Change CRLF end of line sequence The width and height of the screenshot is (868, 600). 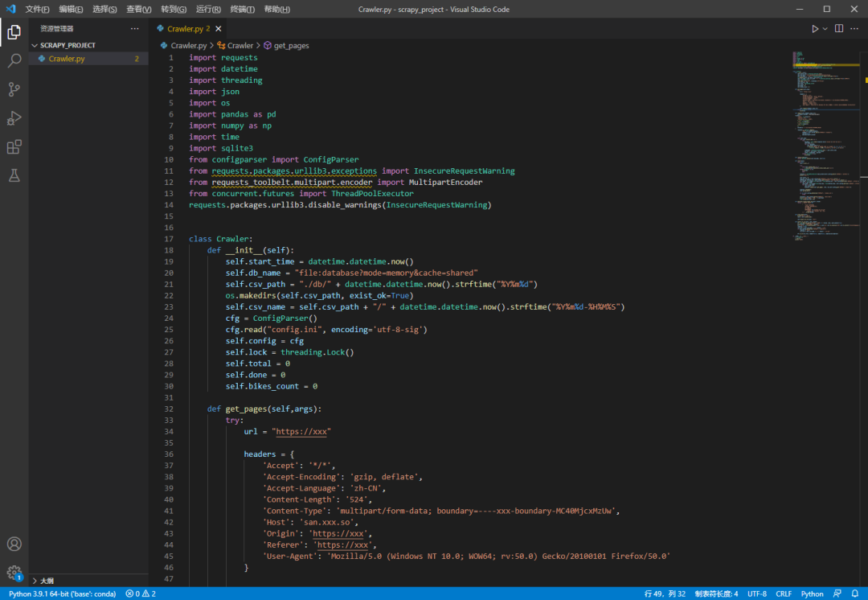[x=784, y=594]
